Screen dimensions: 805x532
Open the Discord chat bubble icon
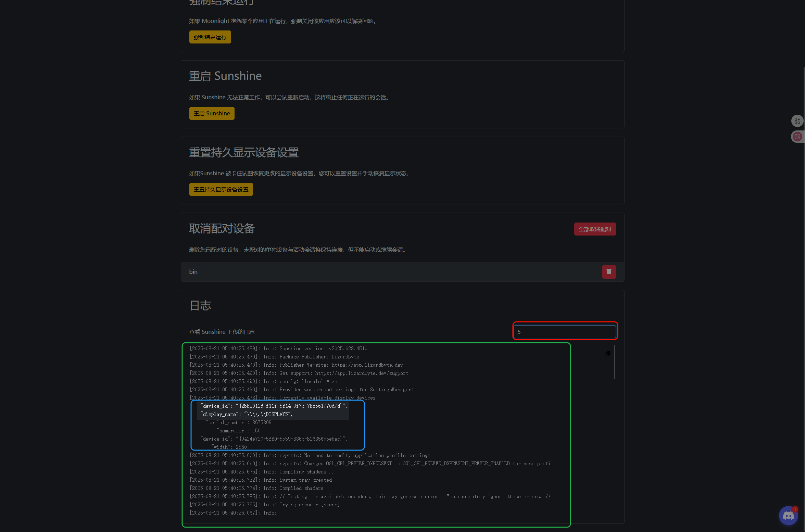(788, 515)
